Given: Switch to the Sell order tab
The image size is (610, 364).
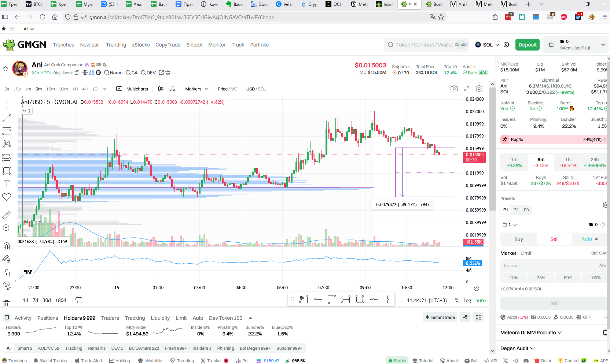Looking at the screenshot, I should coord(554,239).
